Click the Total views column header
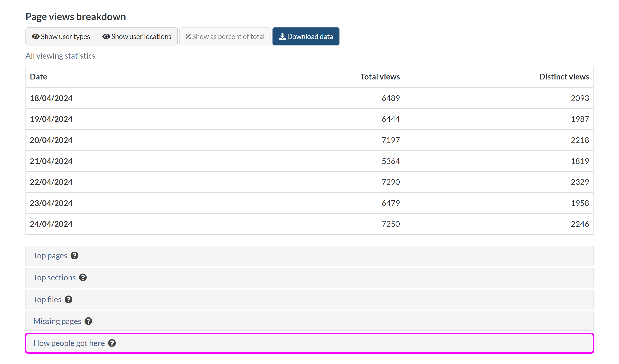619x364 pixels. click(x=380, y=77)
